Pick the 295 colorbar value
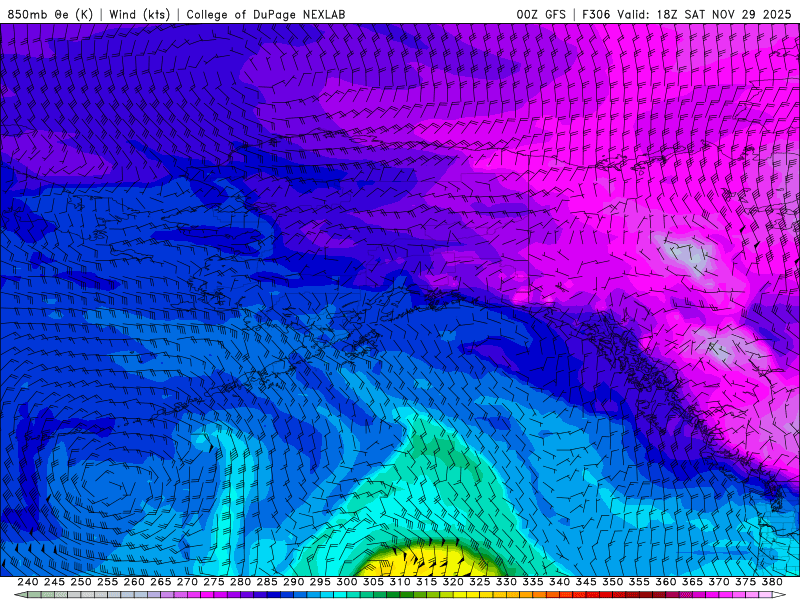Screen dimensions: 800x600 click(x=320, y=582)
